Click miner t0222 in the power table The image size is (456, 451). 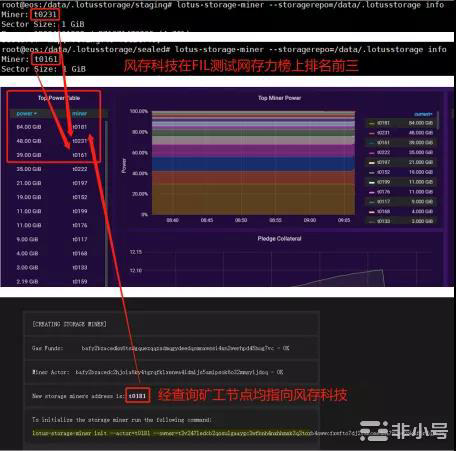[80, 169]
